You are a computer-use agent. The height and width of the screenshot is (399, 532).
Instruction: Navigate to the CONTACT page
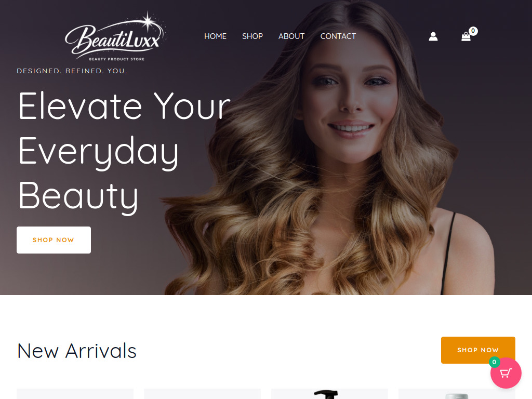338,36
